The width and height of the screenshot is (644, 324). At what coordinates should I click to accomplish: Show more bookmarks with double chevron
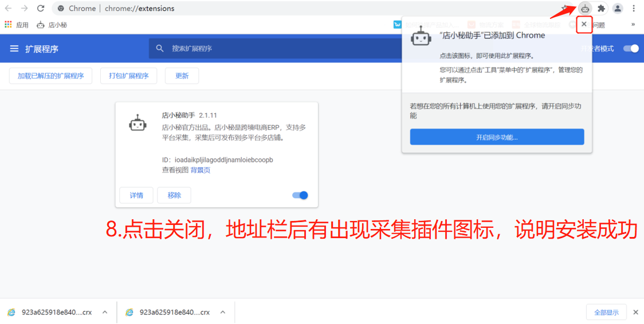[633, 25]
